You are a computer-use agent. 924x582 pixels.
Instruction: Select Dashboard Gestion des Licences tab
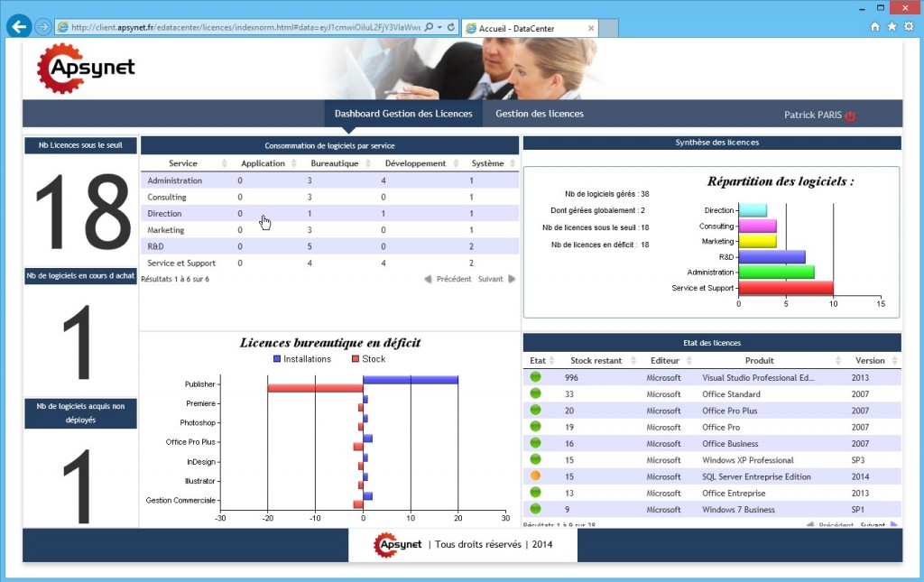[402, 114]
